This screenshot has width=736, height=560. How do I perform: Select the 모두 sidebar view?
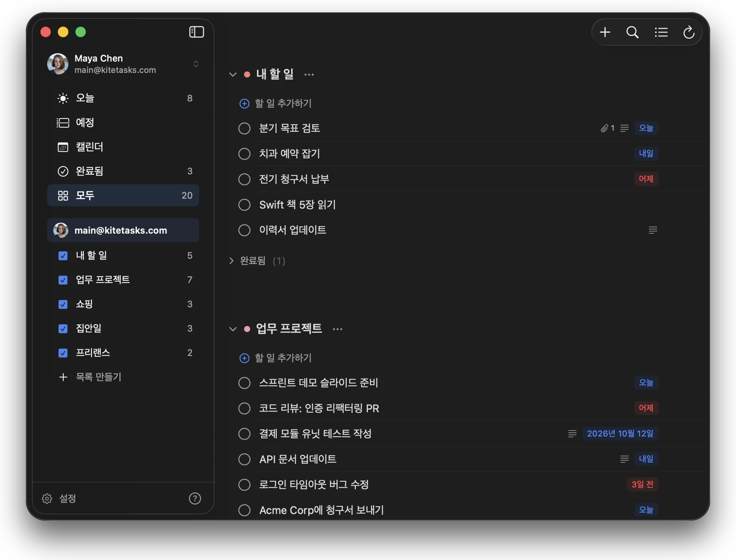pos(123,195)
